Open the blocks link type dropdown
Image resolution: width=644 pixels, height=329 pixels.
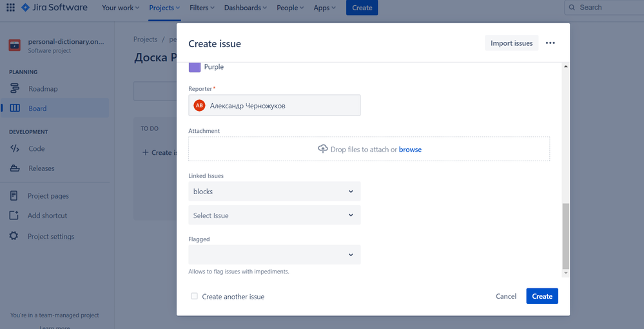pos(275,191)
